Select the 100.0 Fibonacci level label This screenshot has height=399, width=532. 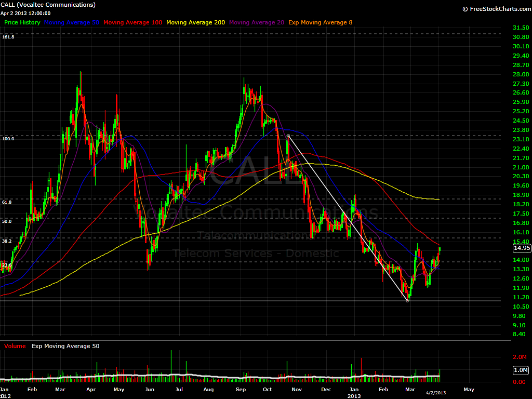(8, 139)
